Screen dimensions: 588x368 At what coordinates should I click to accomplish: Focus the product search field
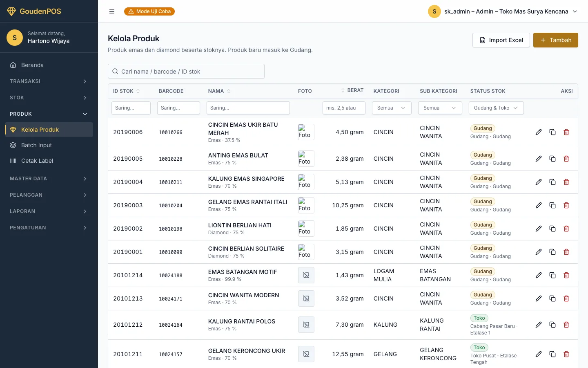[x=186, y=71]
